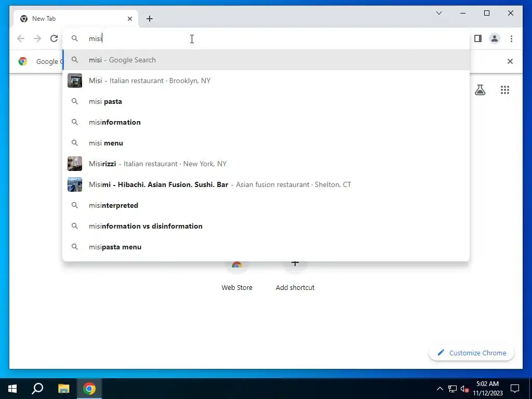Dismiss the Google Chrome info bar
The width and height of the screenshot is (532, 399).
(x=510, y=61)
